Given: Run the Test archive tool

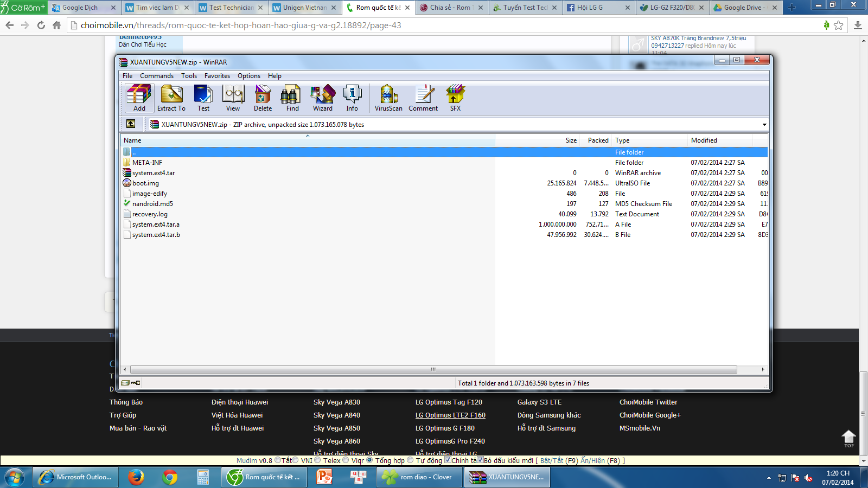Looking at the screenshot, I should 203,98.
